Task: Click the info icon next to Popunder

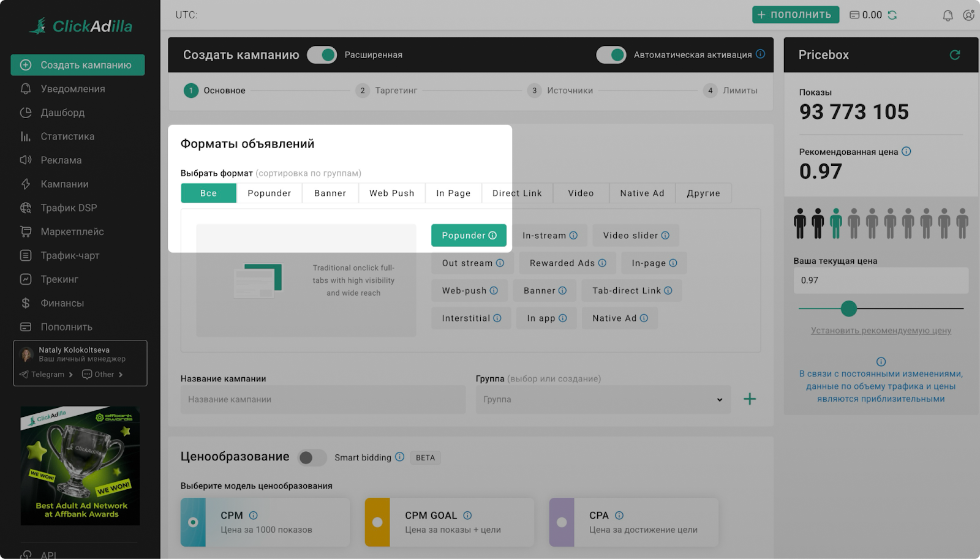Action: (492, 236)
